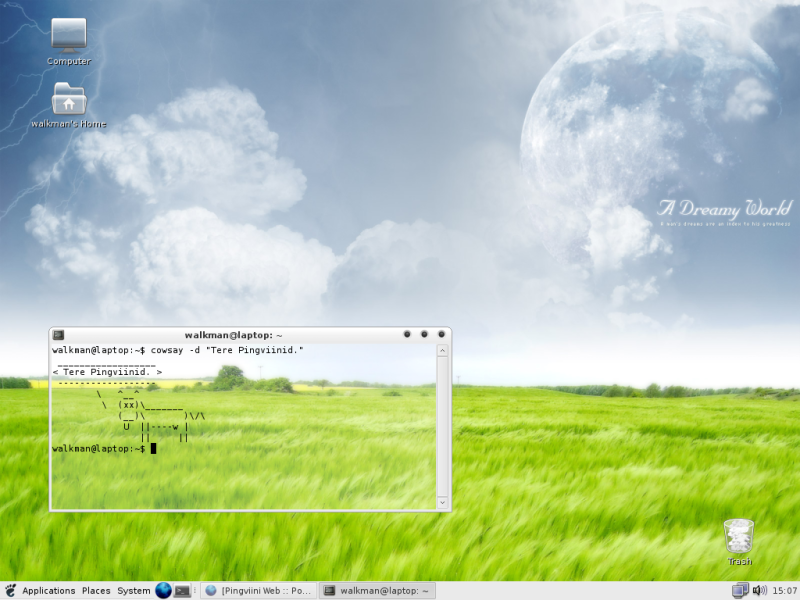Open the network monitor tray icon
This screenshot has height=600, width=800.
(x=740, y=590)
